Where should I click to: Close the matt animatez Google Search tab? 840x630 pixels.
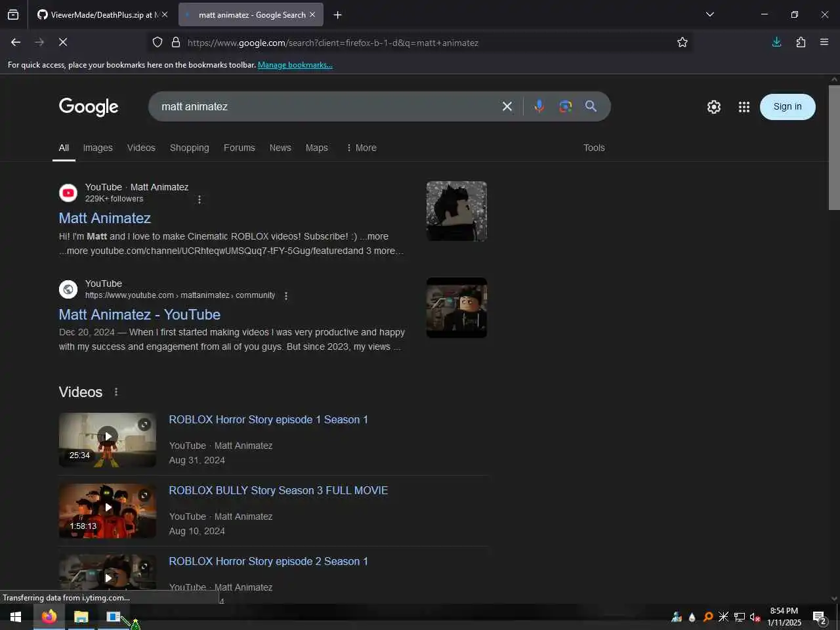click(x=312, y=14)
